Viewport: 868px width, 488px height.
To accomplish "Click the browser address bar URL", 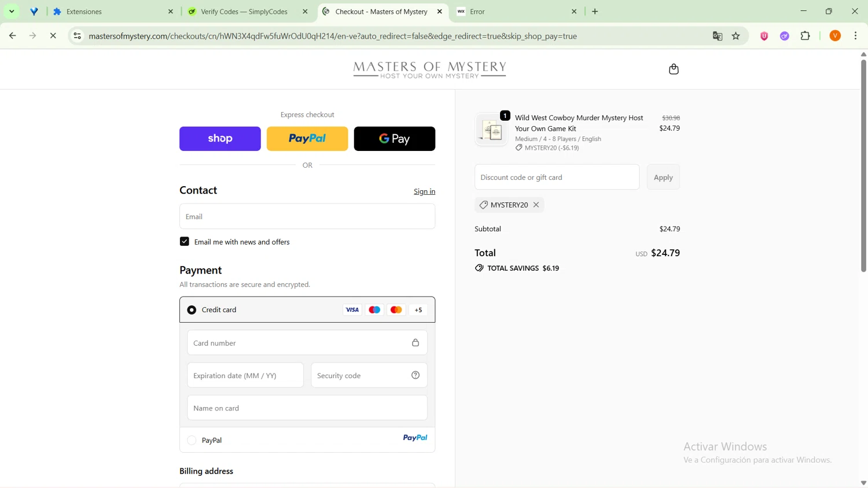I will click(x=333, y=36).
